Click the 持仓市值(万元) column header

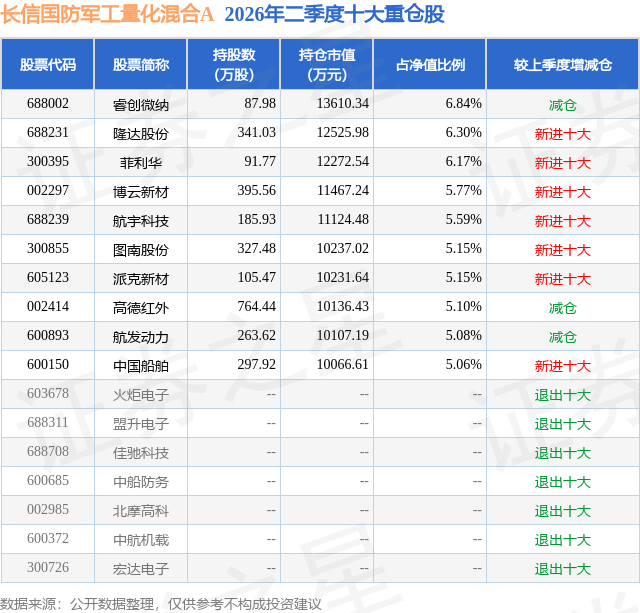tap(327, 64)
